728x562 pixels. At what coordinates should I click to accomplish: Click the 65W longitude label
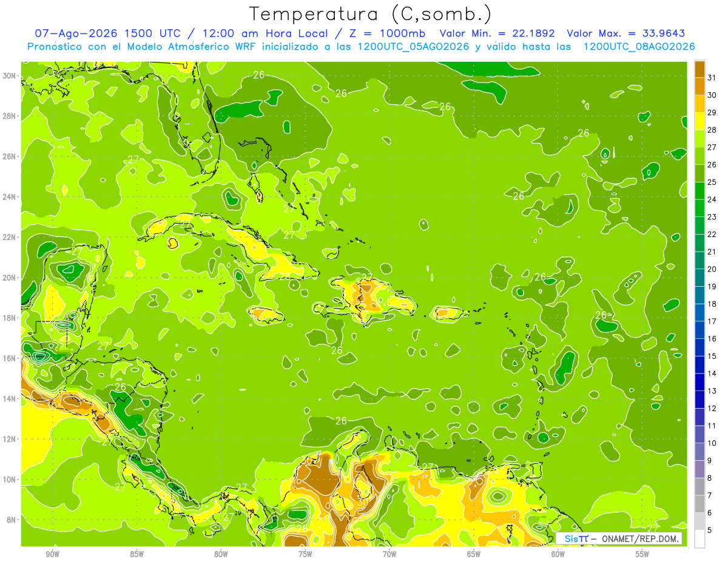point(474,554)
